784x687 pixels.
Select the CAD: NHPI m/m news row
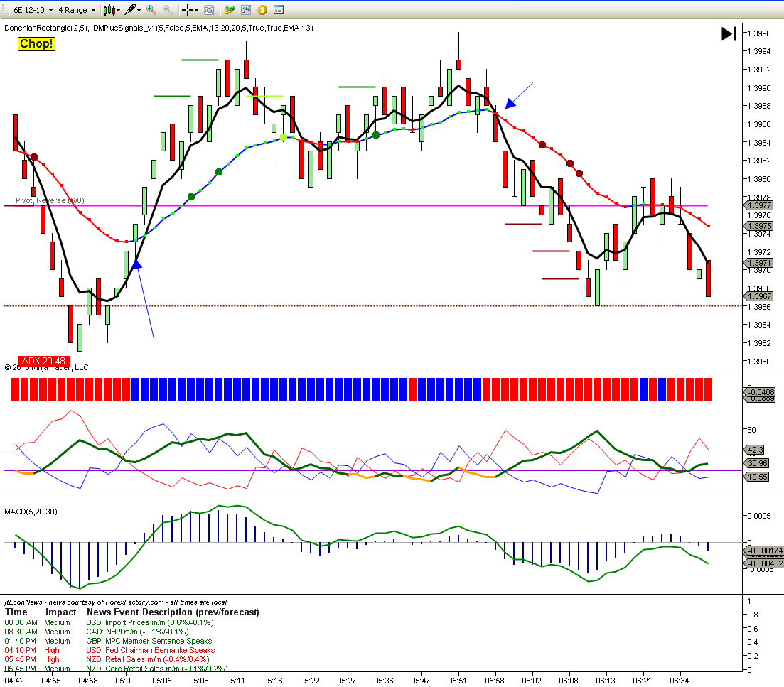[x=97, y=632]
